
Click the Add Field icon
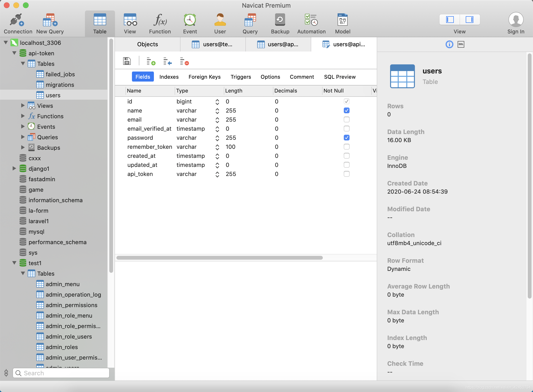coord(151,61)
